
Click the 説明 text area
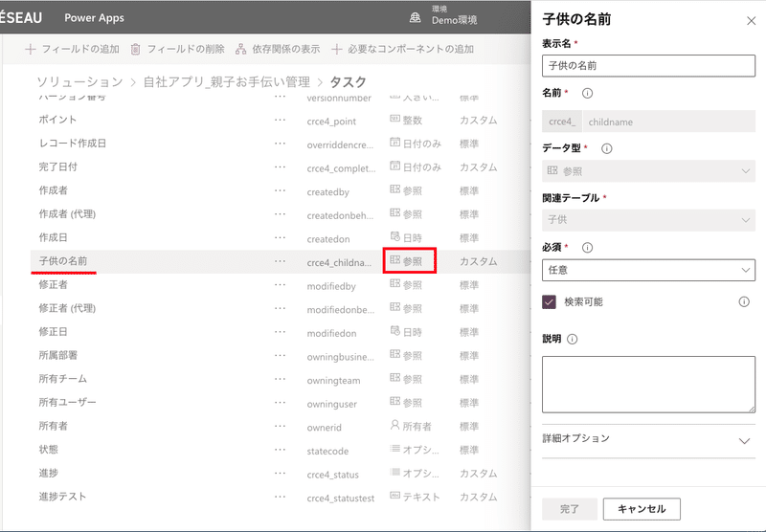[648, 385]
